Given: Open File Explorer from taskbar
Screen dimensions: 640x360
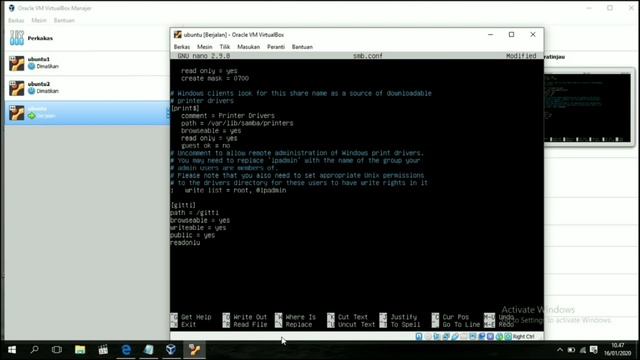Looking at the screenshot, I should pos(80,350).
